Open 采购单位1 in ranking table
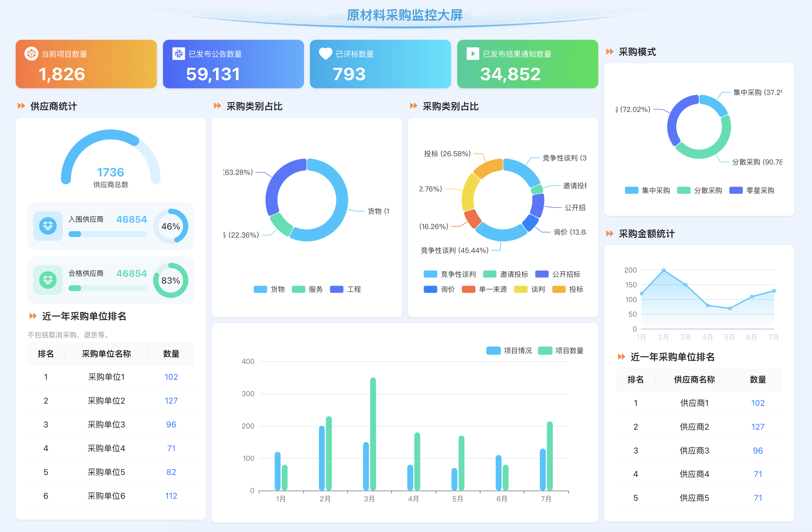Image resolution: width=812 pixels, height=532 pixels. (x=106, y=377)
